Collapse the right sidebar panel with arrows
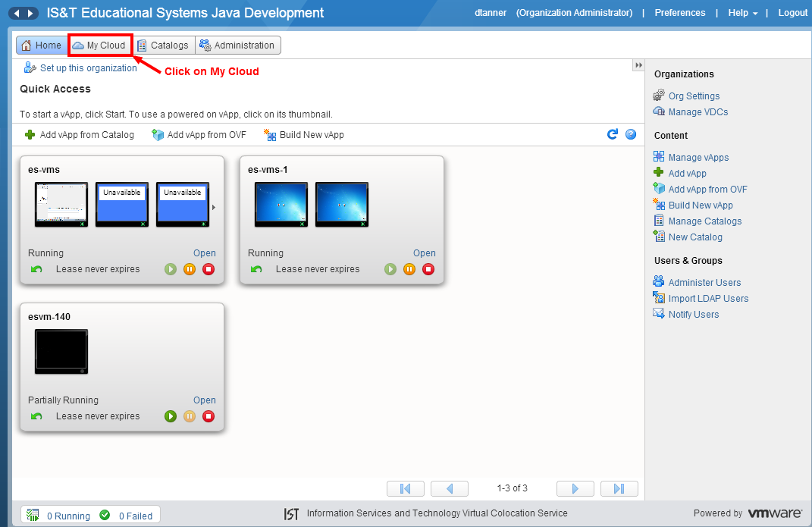This screenshot has width=812, height=527. pyautogui.click(x=638, y=66)
